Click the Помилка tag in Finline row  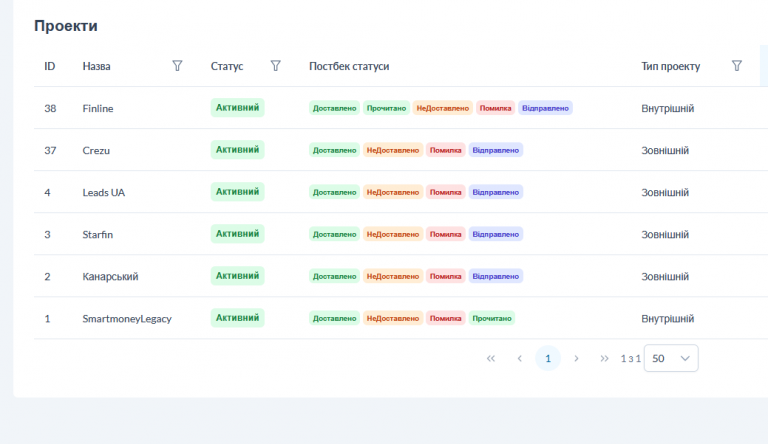495,108
